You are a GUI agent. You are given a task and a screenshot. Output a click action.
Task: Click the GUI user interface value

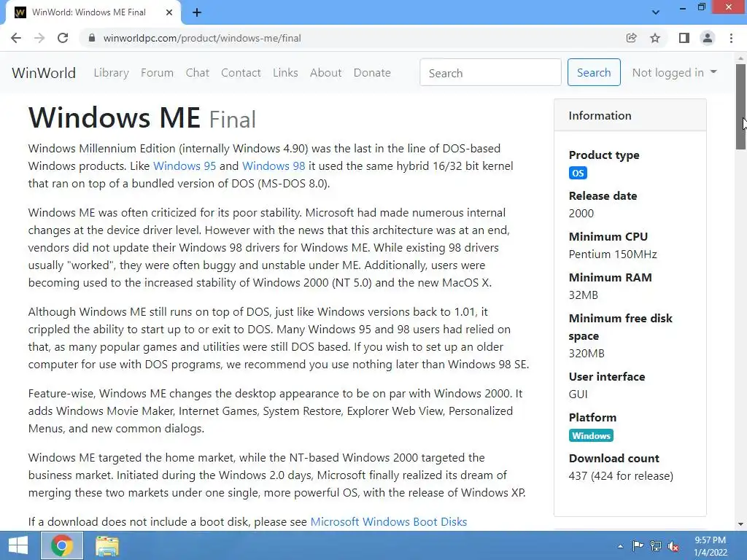point(578,394)
